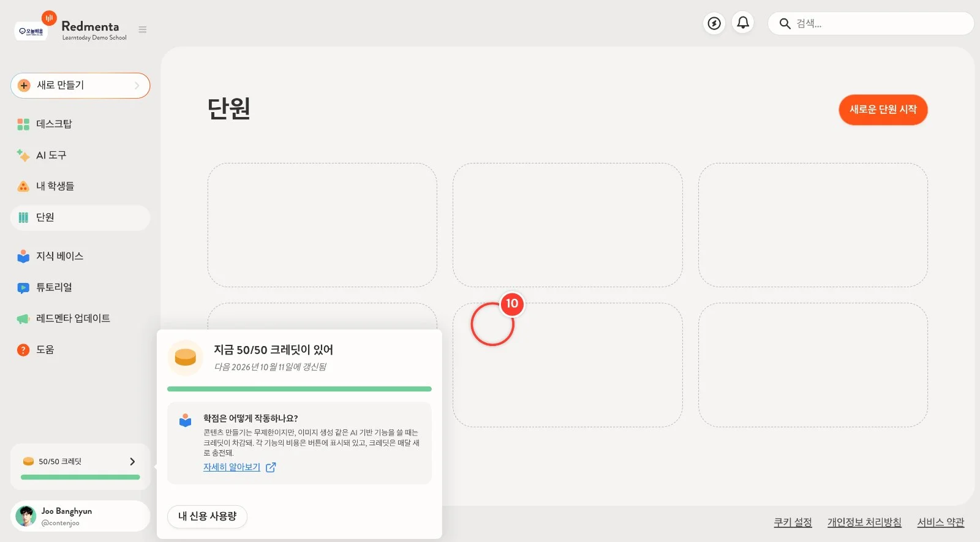Open 서비스 약관 link
980x542 pixels.
tap(941, 522)
